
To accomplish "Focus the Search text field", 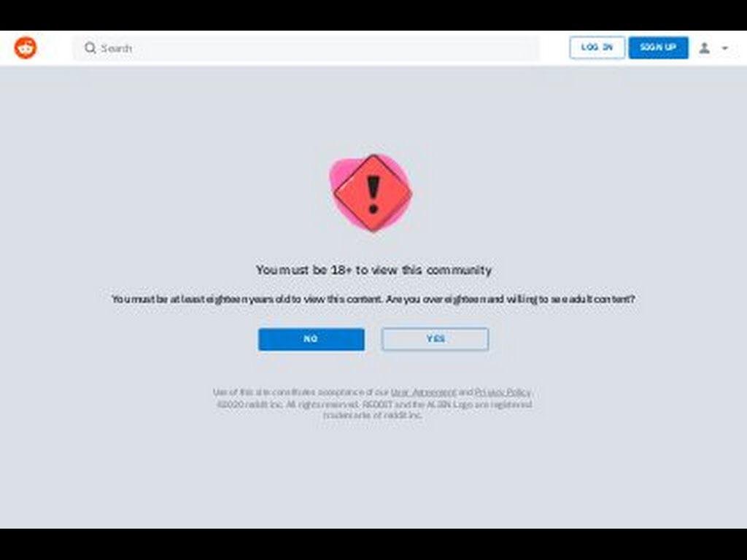I will 306,48.
